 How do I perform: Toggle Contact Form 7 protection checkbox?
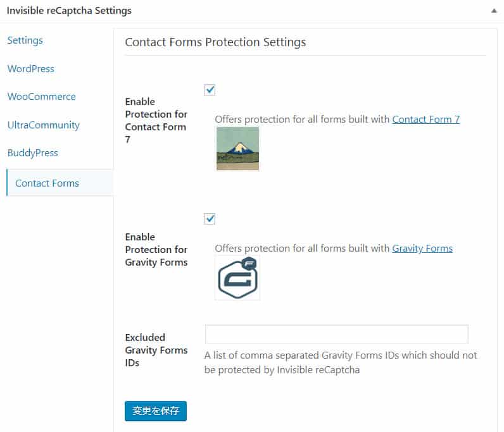[x=210, y=90]
